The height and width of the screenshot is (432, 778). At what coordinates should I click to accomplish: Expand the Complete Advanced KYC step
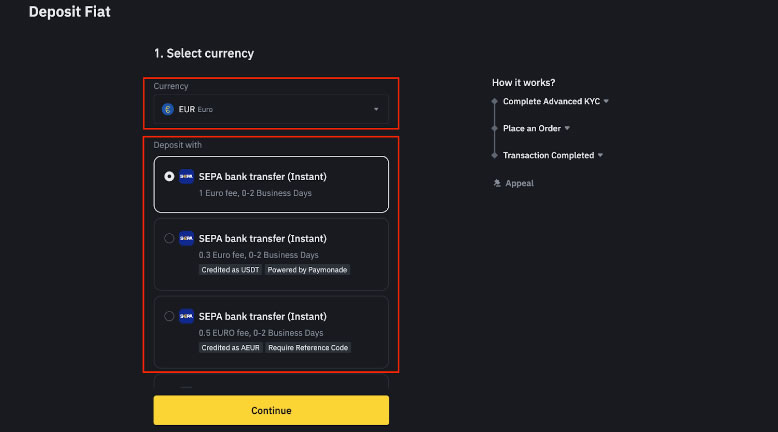point(606,102)
